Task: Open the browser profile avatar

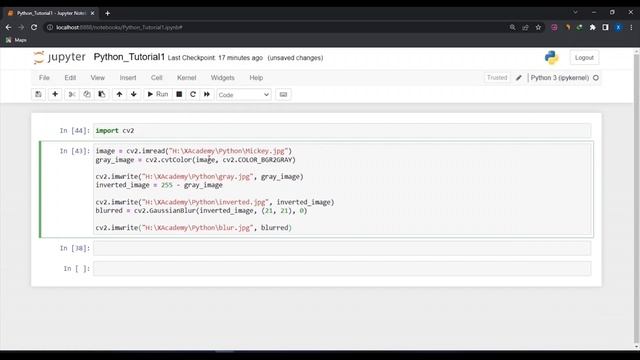Action: point(618,27)
